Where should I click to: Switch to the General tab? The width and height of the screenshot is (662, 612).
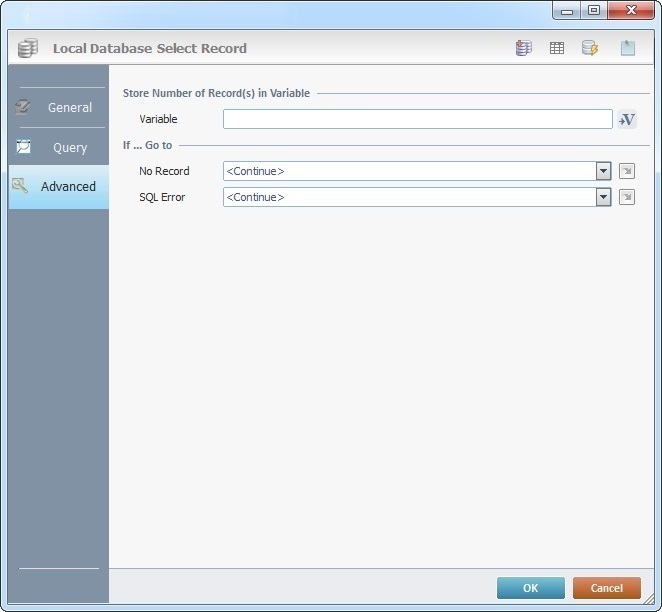[58, 107]
